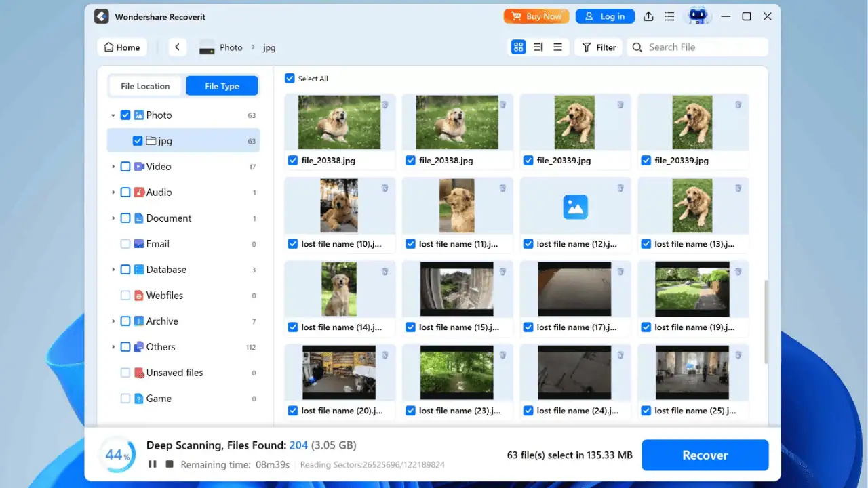Click the drive icon in breadcrumb
The height and width of the screenshot is (488, 868).
tap(207, 47)
